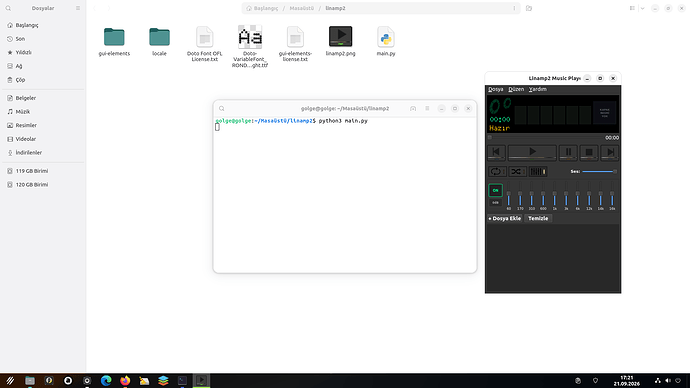Open Son recent files in sidebar
The width and height of the screenshot is (690, 388).
[x=43, y=39]
